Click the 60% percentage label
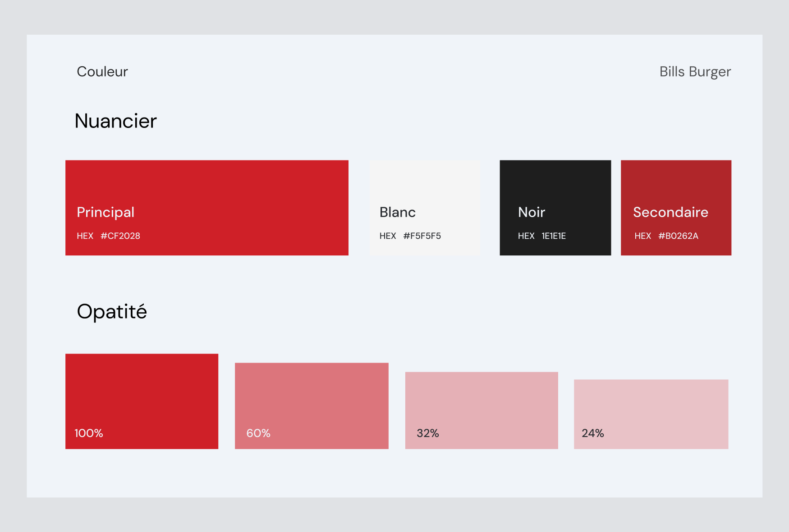Image resolution: width=789 pixels, height=532 pixels. [258, 433]
